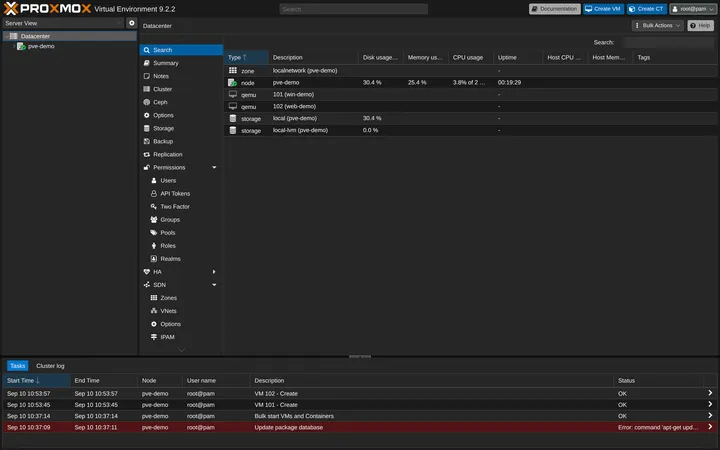Click zone icon for localnetwork row
The width and height of the screenshot is (720, 450).
coord(233,71)
